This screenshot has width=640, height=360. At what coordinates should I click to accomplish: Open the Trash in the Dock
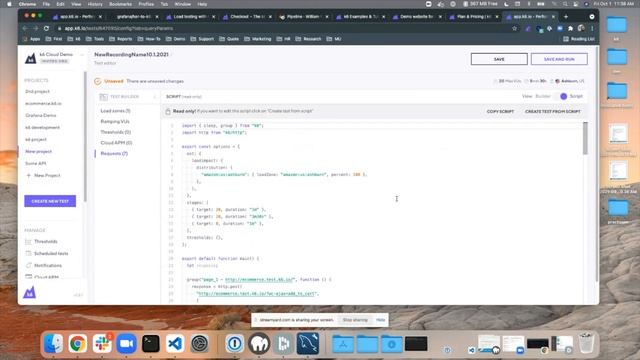pos(586,343)
